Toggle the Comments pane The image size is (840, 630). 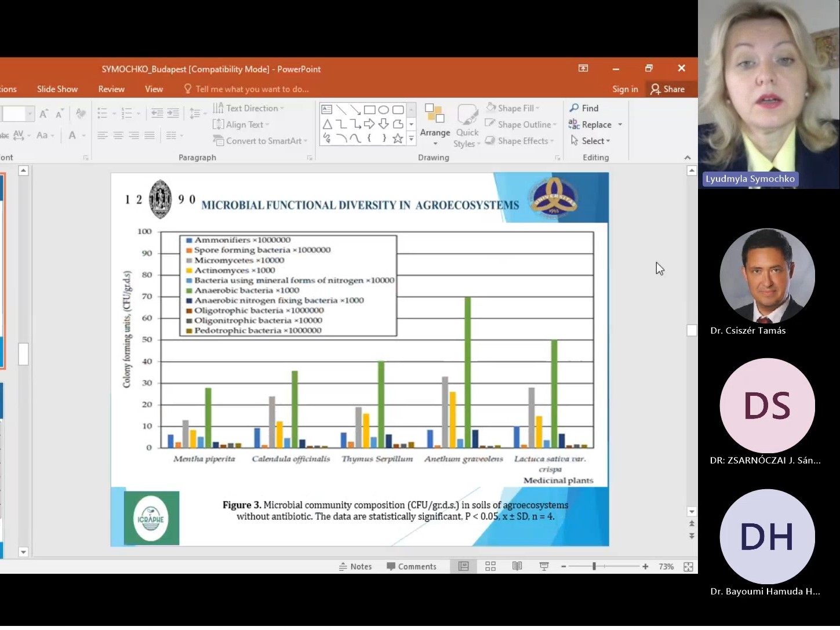click(x=412, y=566)
